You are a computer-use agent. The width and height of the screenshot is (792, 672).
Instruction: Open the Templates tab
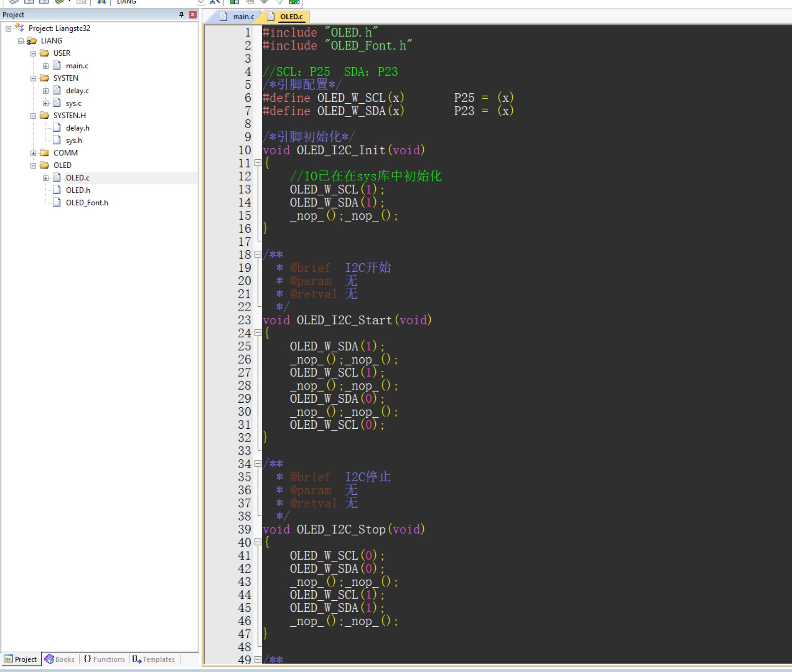[x=154, y=659]
